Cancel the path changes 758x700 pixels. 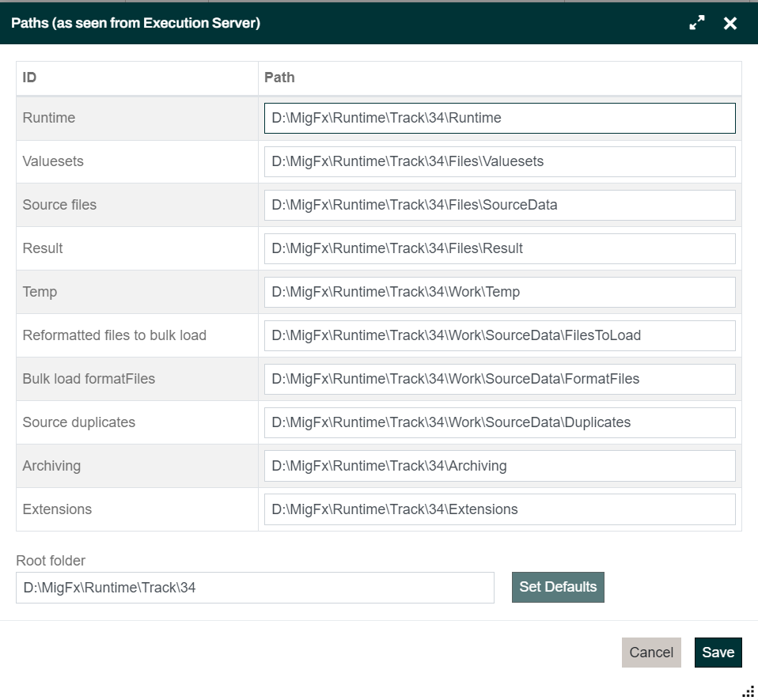pyautogui.click(x=650, y=653)
